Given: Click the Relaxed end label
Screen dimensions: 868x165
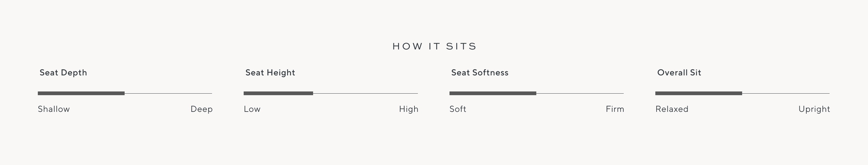Looking at the screenshot, I should [672, 109].
